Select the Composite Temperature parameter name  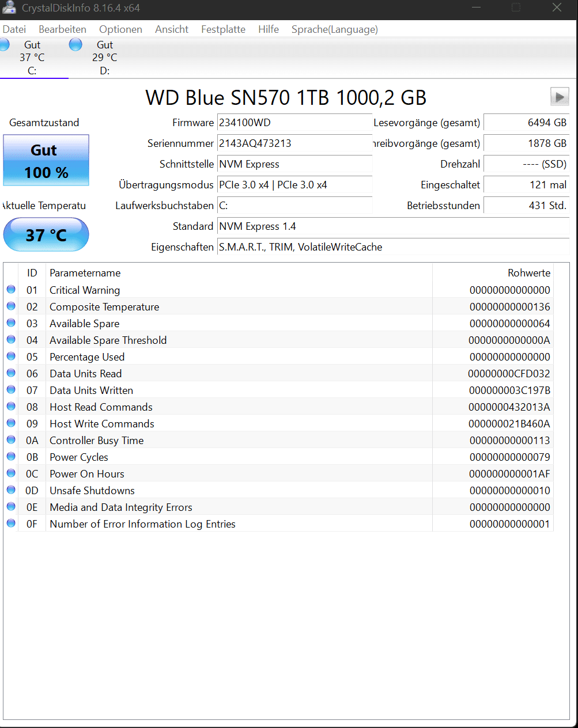coord(104,307)
